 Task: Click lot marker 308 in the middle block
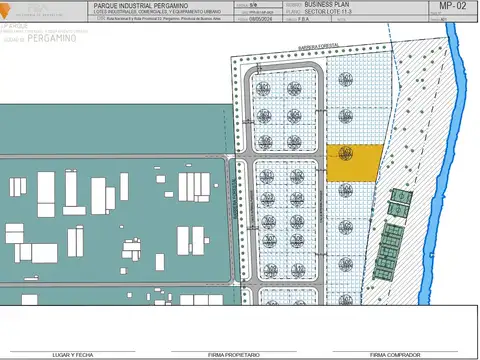(x=297, y=240)
